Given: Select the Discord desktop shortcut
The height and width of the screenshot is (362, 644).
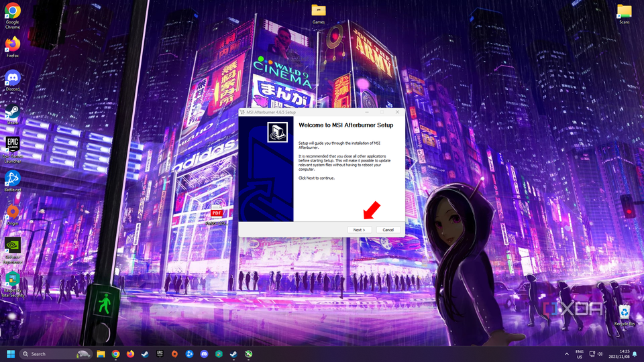Looking at the screenshot, I should coord(12,80).
